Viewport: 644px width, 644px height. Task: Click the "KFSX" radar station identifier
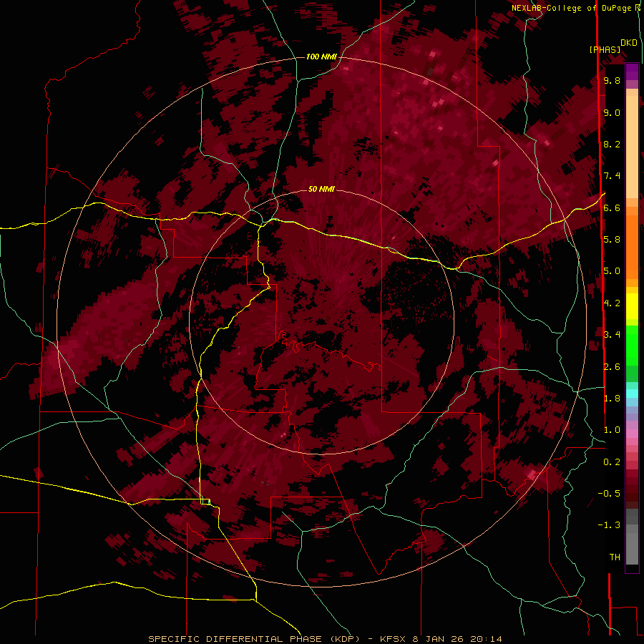click(394, 639)
